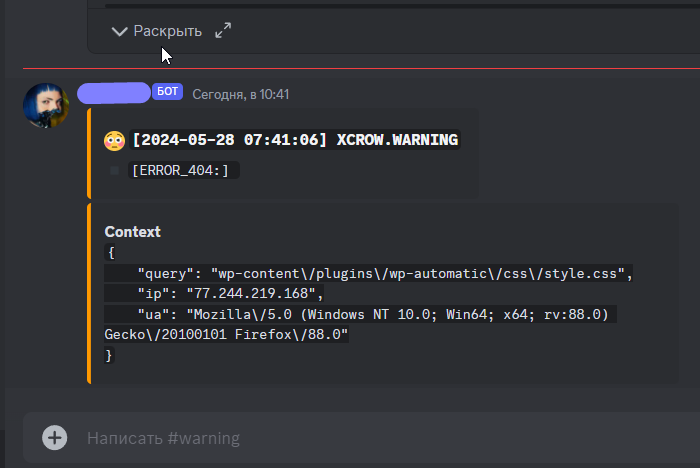Screen dimensions: 700x468
Task: Click the "ua" Mozilla user-agent line
Action: [376, 314]
